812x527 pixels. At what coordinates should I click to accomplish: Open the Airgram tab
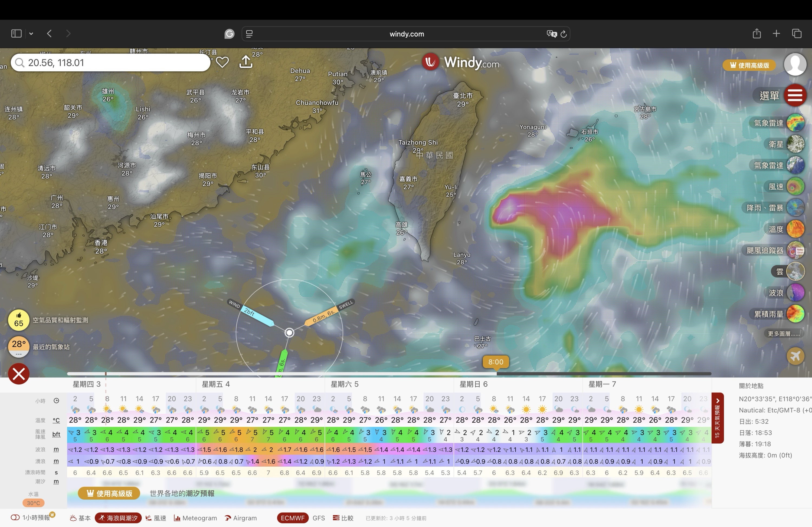[241, 518]
